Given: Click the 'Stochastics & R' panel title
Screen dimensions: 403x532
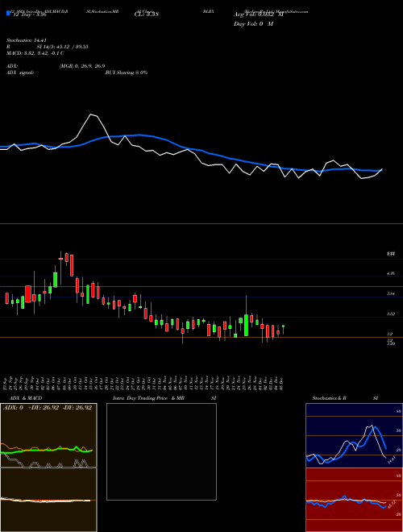Looking at the screenshot, I should (x=330, y=398).
